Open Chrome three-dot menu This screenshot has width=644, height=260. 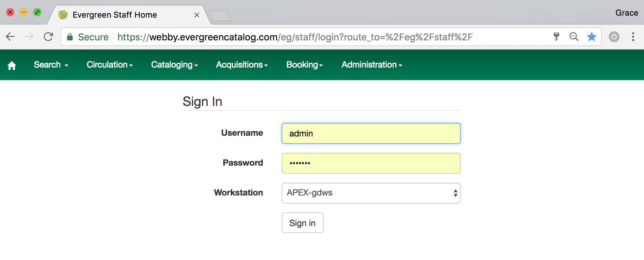633,37
